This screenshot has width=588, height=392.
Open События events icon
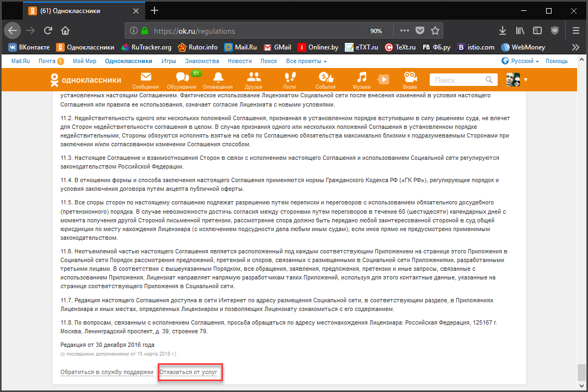pos(325,79)
